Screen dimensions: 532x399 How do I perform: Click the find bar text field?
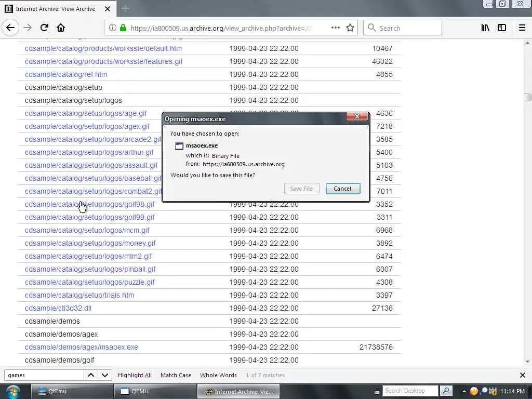[x=44, y=375]
